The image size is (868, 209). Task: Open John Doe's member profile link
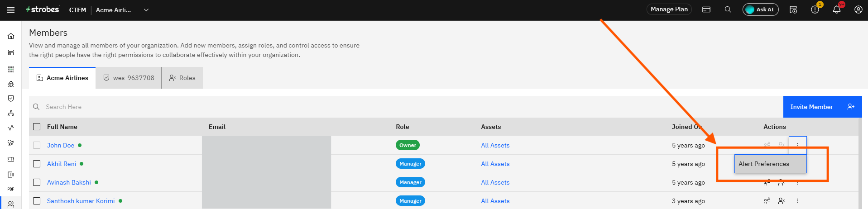click(x=61, y=145)
